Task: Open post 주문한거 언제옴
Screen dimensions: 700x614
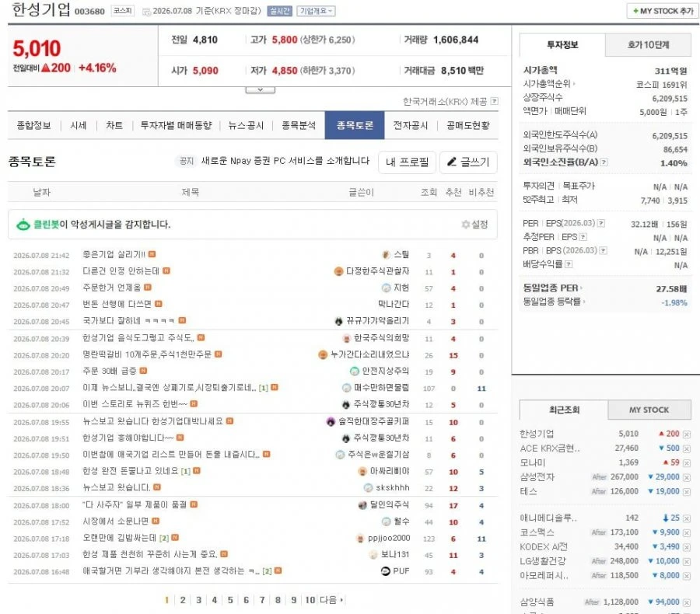Action: (x=111, y=288)
